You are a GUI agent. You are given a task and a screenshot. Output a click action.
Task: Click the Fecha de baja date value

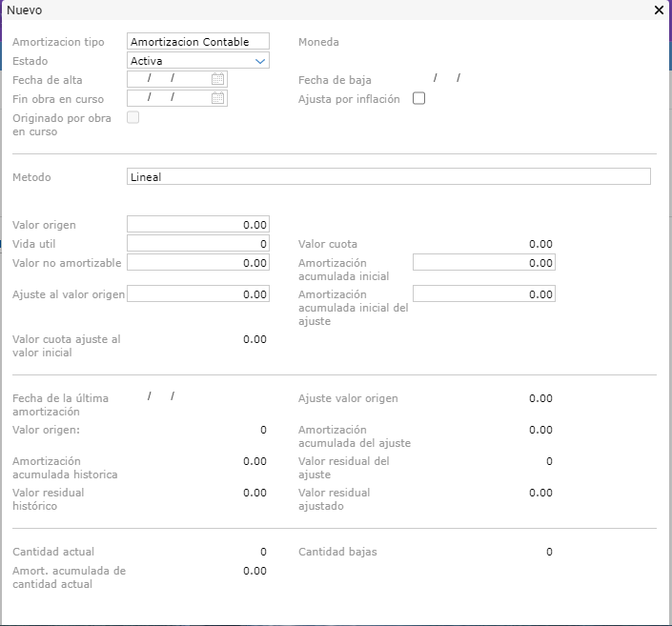click(x=447, y=78)
